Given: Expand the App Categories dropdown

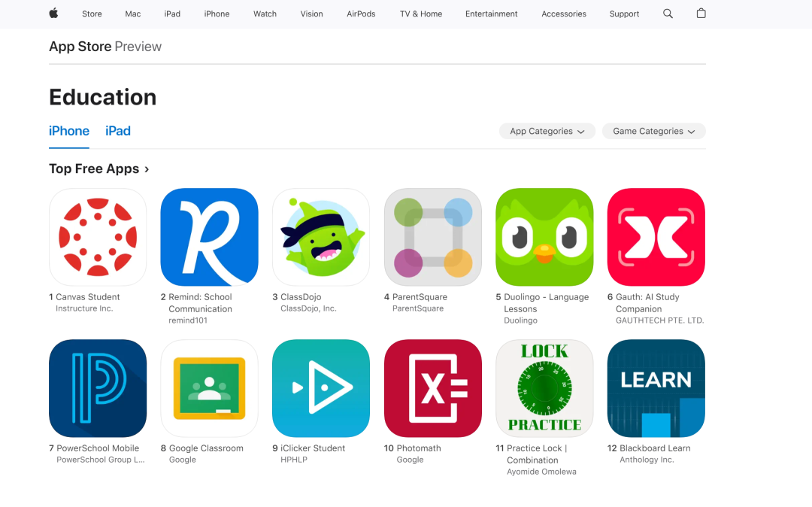Looking at the screenshot, I should tap(547, 131).
